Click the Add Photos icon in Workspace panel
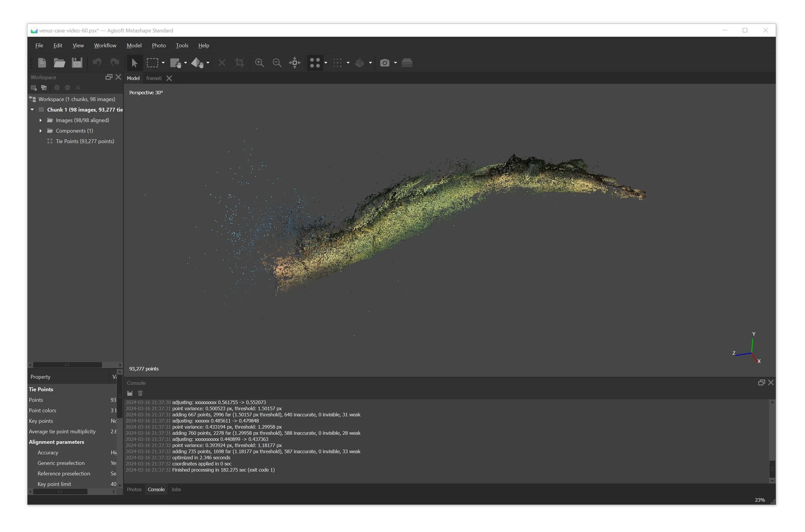This screenshot has width=805, height=532. [x=44, y=88]
